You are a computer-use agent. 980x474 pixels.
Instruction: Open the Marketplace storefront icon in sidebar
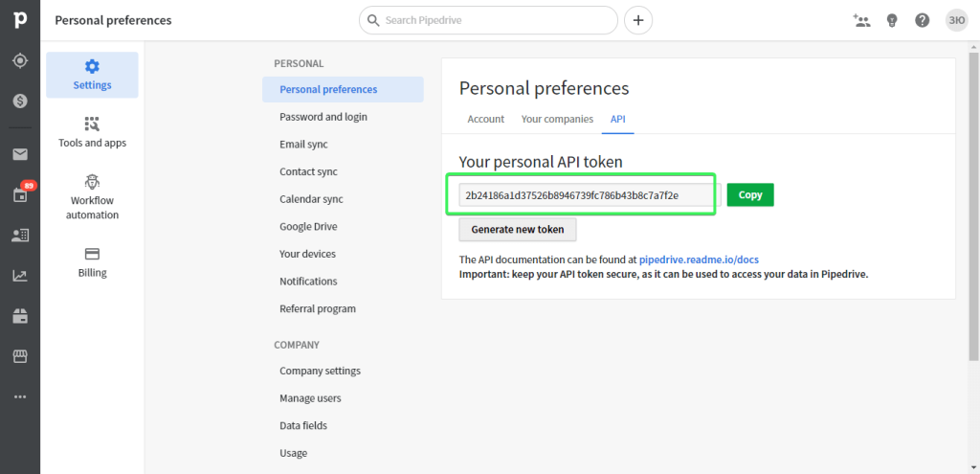pos(20,356)
